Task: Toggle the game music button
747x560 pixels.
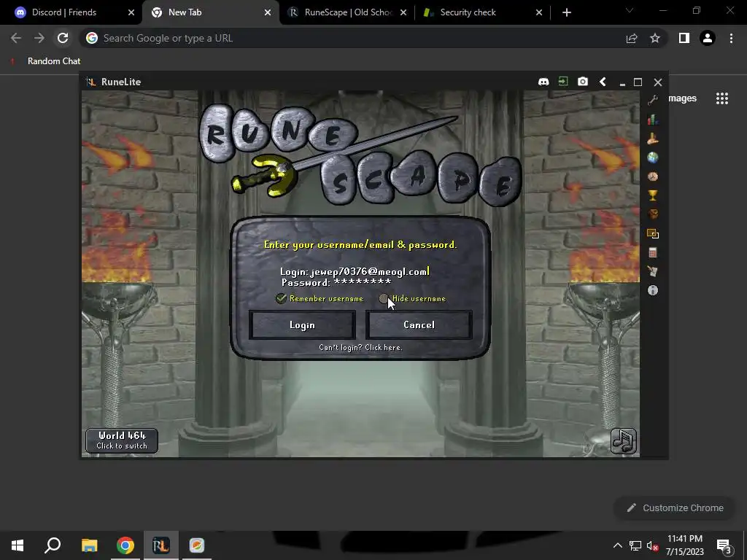Action: 624,441
